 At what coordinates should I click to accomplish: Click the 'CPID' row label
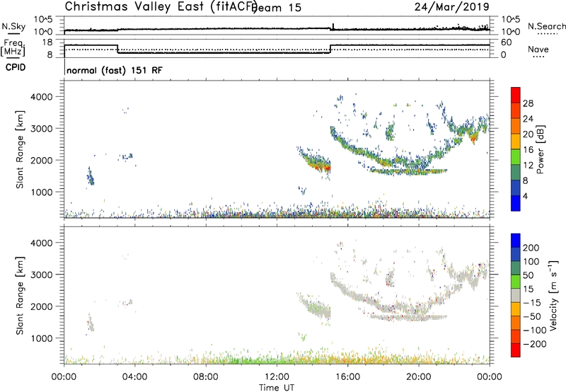click(x=16, y=67)
